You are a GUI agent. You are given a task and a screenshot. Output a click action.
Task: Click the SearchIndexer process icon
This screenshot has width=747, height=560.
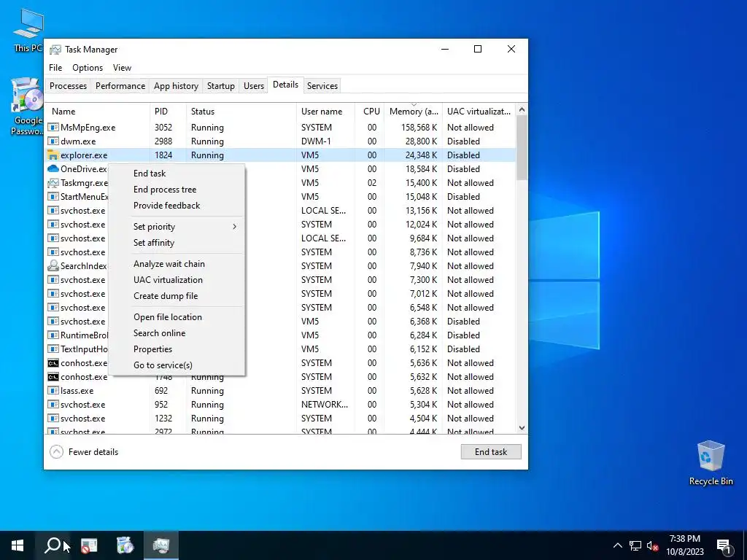(x=53, y=265)
